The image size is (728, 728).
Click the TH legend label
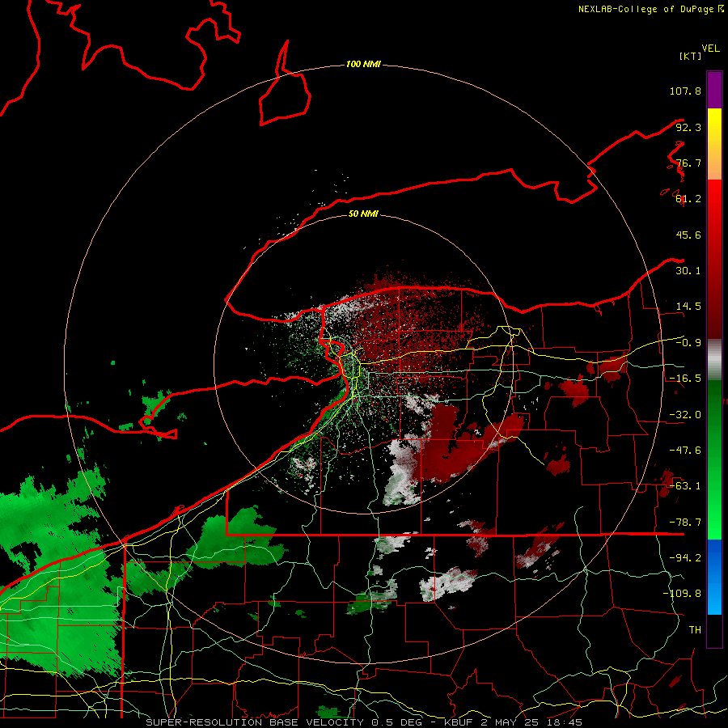[x=695, y=630]
